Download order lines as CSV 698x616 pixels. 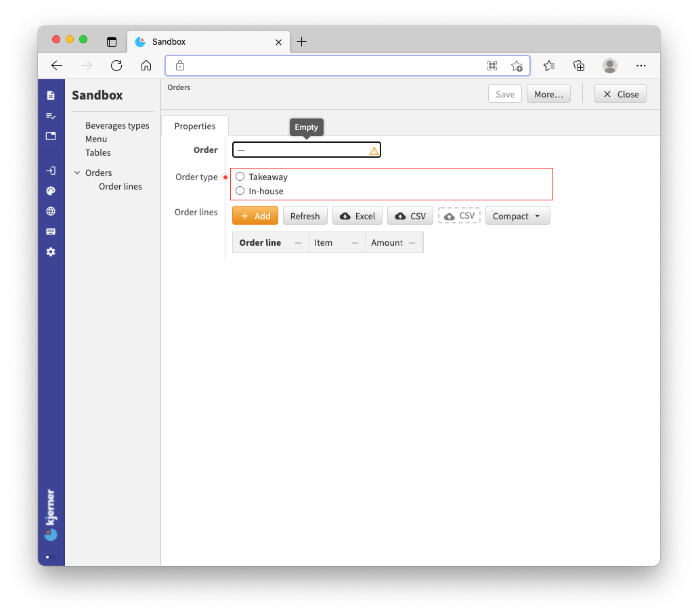(410, 216)
